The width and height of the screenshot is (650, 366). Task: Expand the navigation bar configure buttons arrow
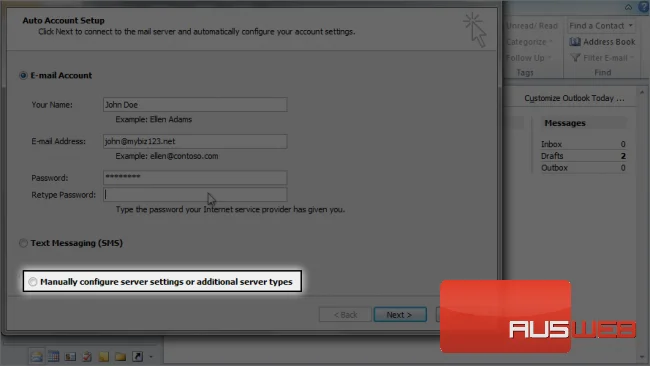151,356
